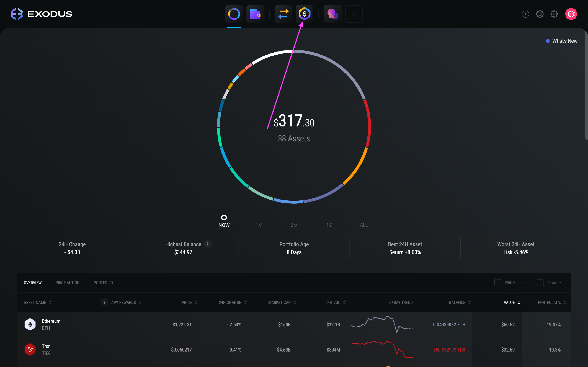The image size is (588, 367).
Task: Select the 1M point on timeline
Action: click(x=259, y=225)
